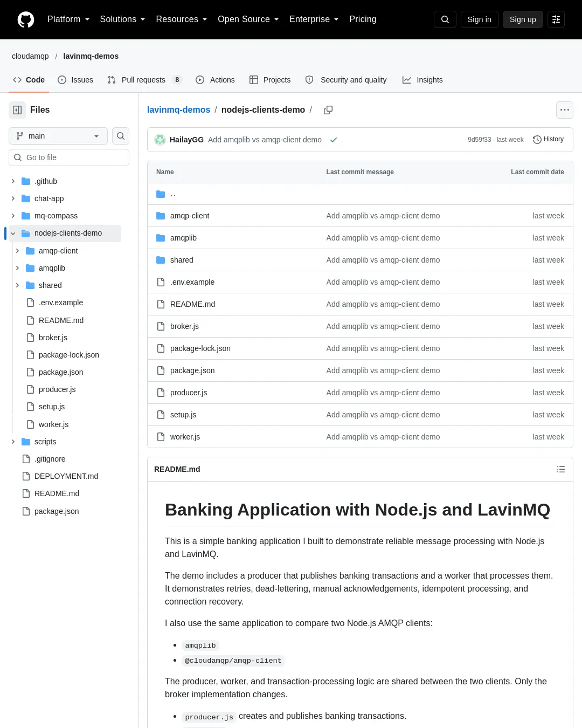Click the file icon of producer.js table row
Viewport: 582px width, 728px height.
coord(161,393)
